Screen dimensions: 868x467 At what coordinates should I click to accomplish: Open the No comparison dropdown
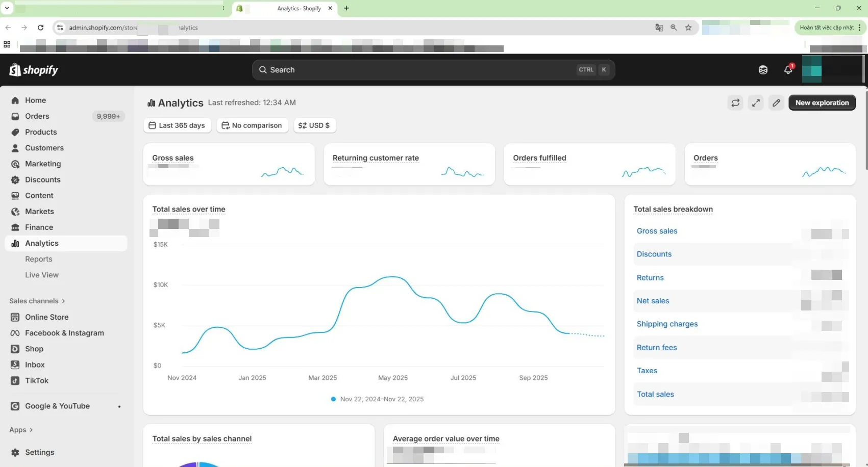click(x=252, y=125)
